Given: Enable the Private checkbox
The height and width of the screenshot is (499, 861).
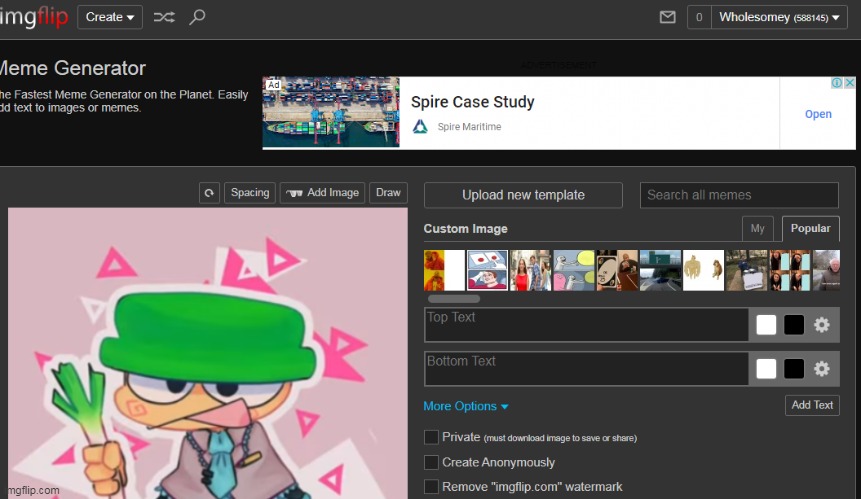Looking at the screenshot, I should click(x=431, y=437).
